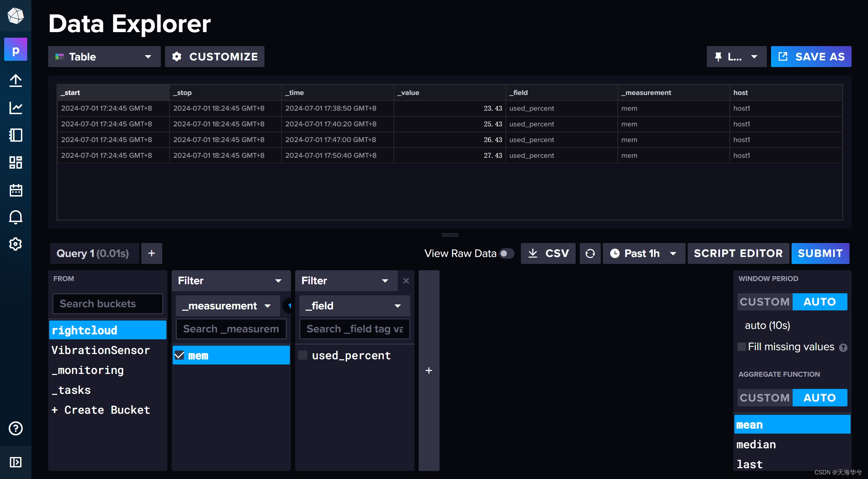Open the Tasks calendar icon
Image resolution: width=868 pixels, height=479 pixels.
pos(15,190)
